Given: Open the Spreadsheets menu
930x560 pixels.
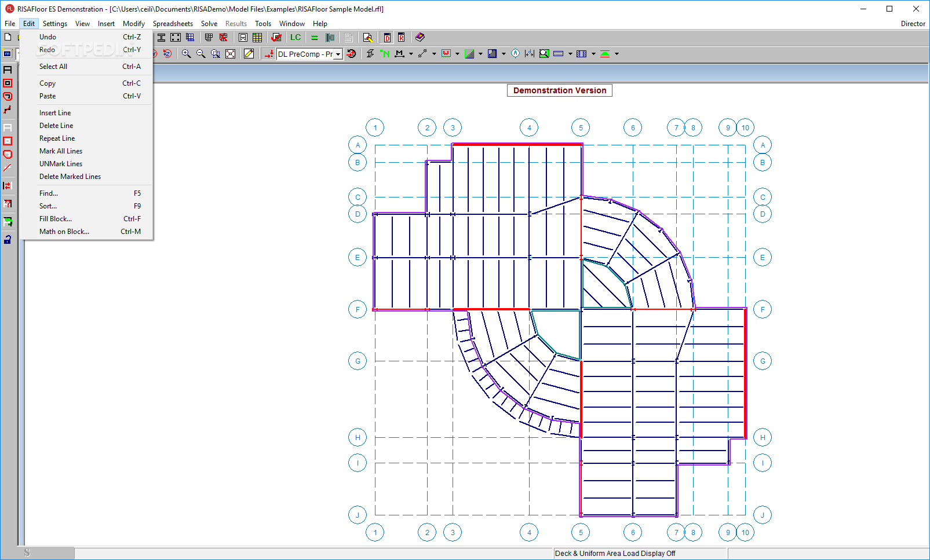Looking at the screenshot, I should [x=173, y=24].
